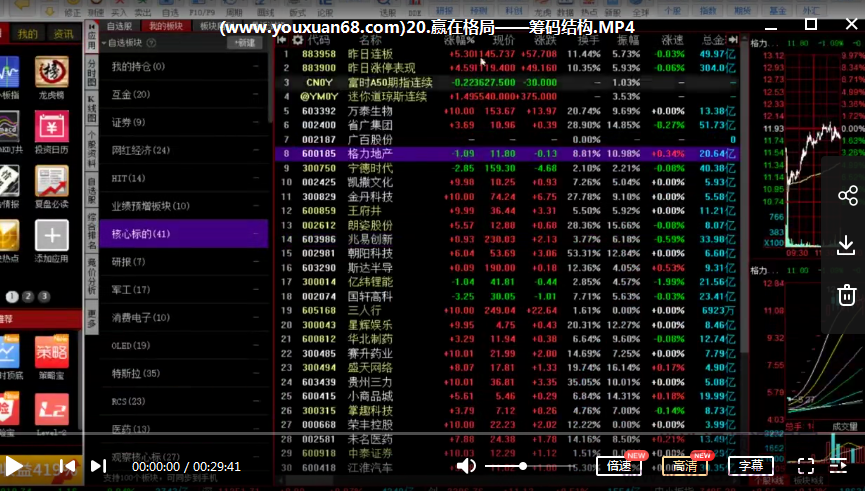Image resolution: width=865 pixels, height=491 pixels.
Task: Delete the video with trash icon
Action: pos(846,295)
